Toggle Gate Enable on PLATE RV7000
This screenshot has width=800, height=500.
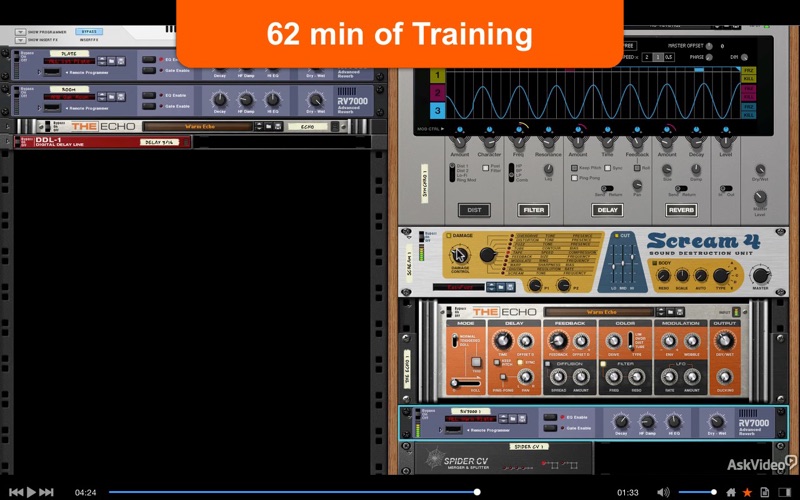point(148,70)
